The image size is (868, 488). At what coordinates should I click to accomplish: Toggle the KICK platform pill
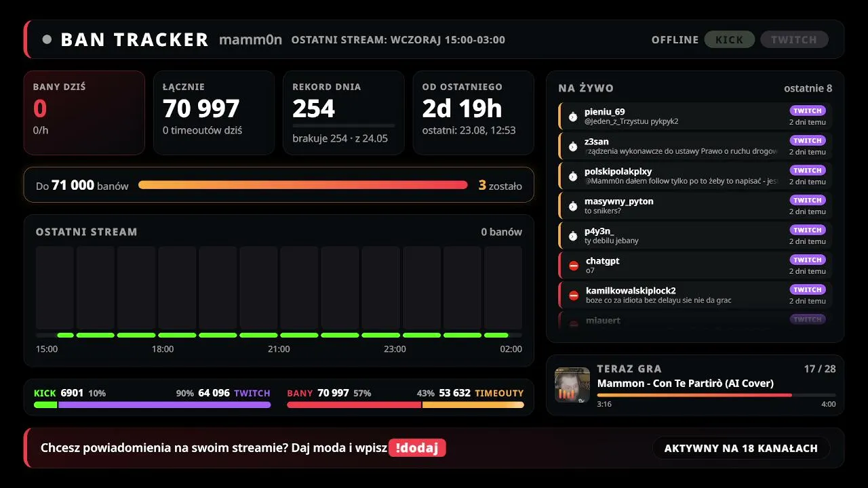click(x=730, y=39)
